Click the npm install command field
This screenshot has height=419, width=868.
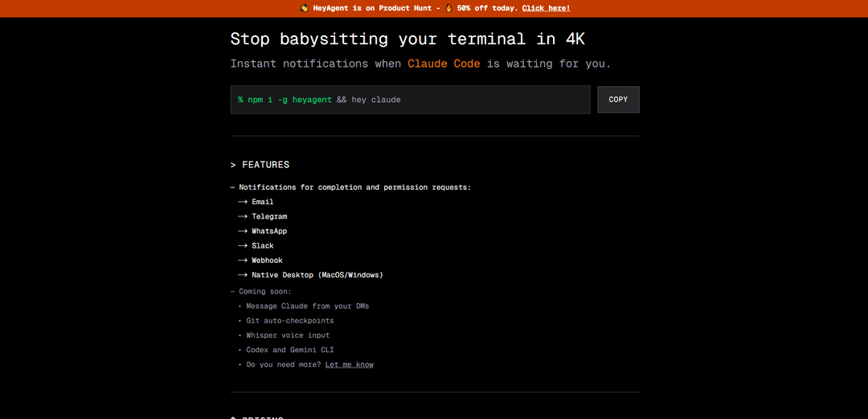(x=410, y=100)
